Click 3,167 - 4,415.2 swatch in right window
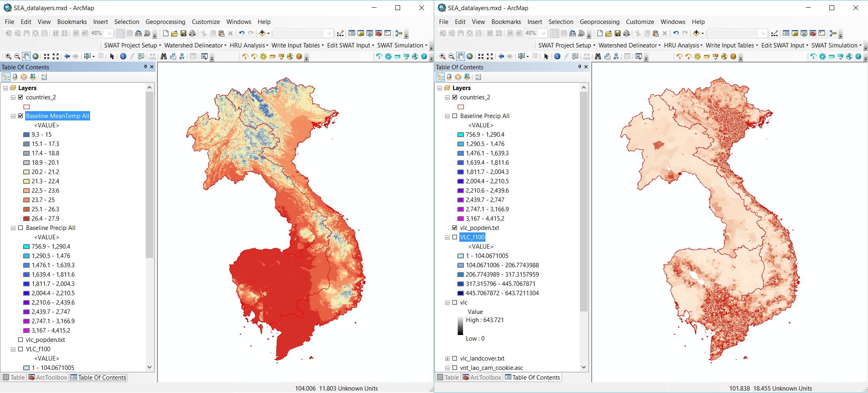 461,219
